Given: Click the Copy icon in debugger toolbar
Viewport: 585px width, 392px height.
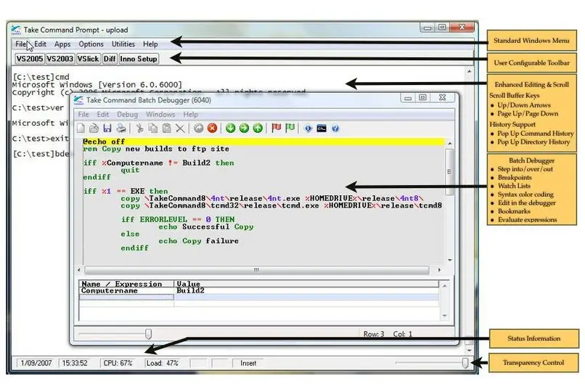Looking at the screenshot, I should click(x=153, y=128).
